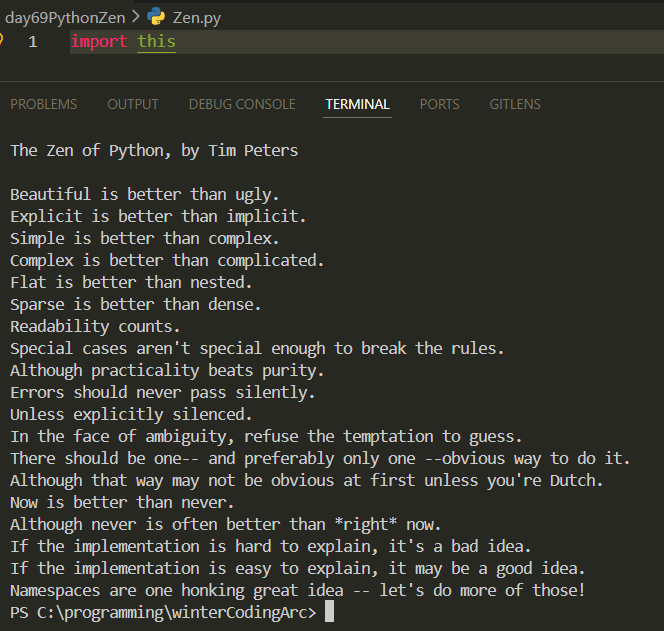Screen dimensions: 664x631
Task: Click 'Beautiful is better than ugly.' line
Action: point(144,195)
